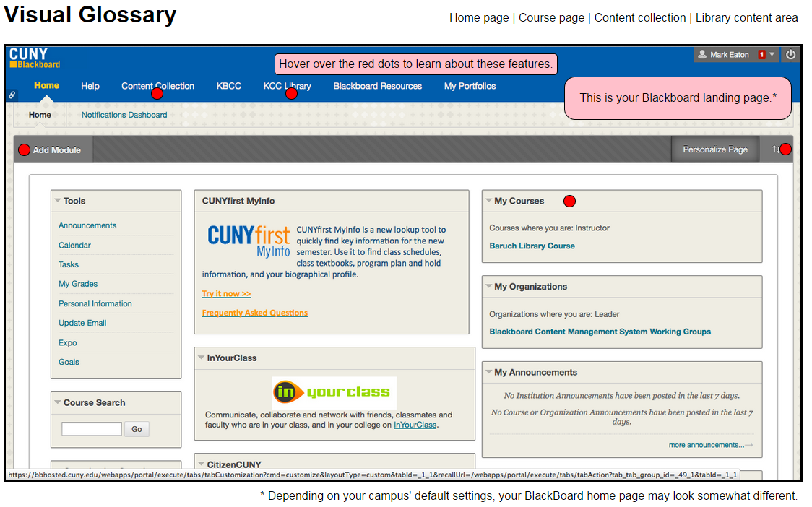Open the Expo link in Tools

click(67, 343)
